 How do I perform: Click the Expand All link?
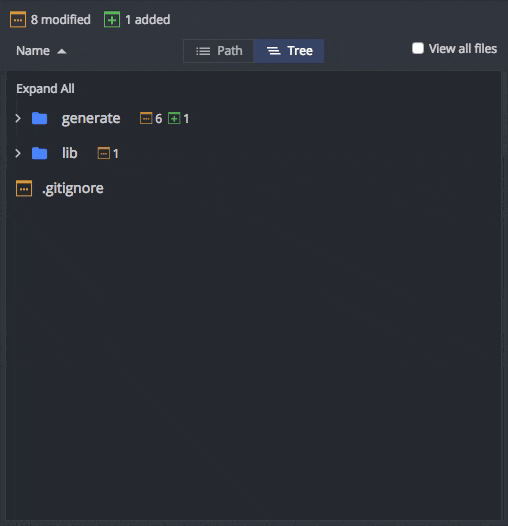click(x=45, y=89)
